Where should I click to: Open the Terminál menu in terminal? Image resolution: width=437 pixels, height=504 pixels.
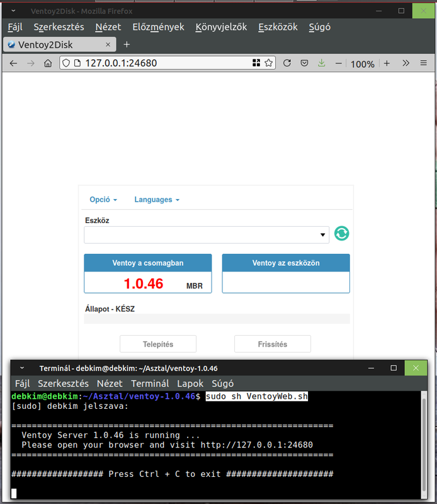tap(150, 384)
